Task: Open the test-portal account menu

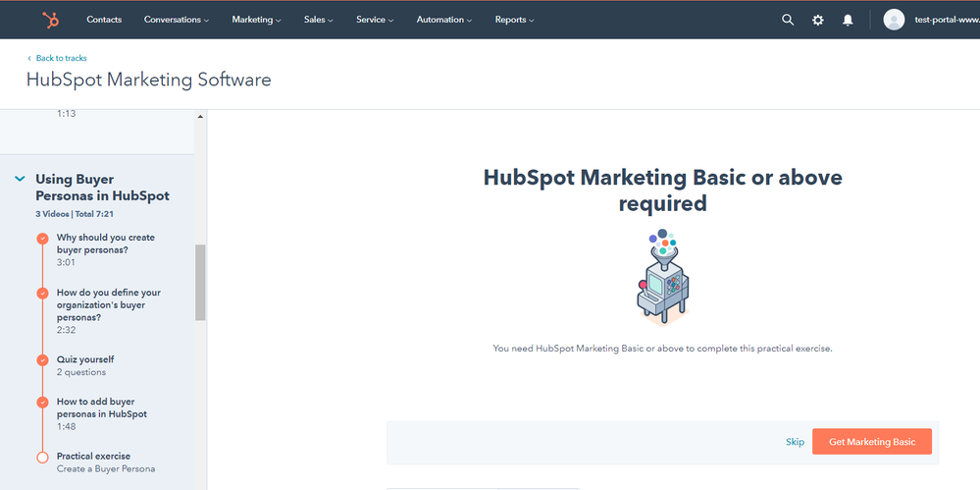Action: click(x=947, y=20)
